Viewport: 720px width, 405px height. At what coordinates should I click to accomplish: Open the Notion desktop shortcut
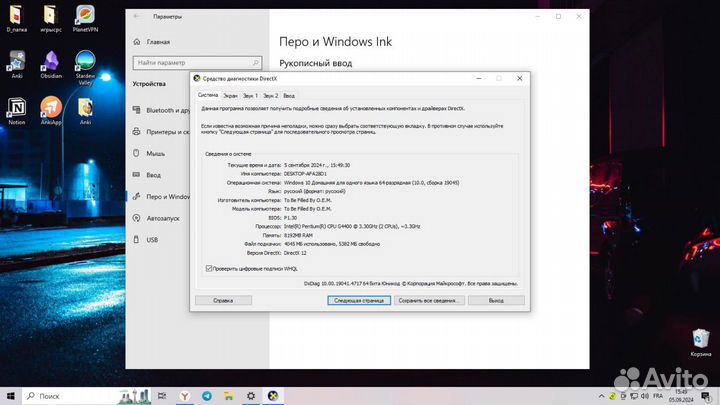17,108
